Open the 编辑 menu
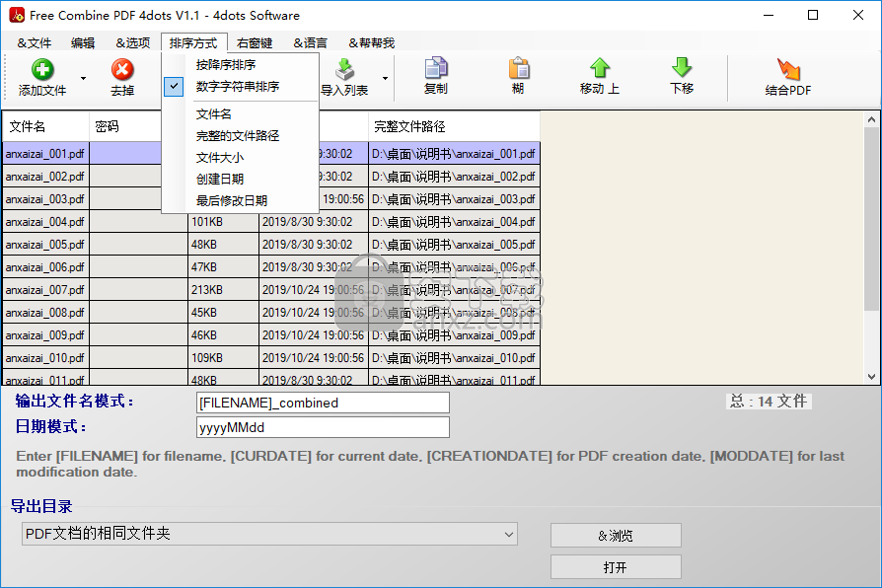 (83, 42)
